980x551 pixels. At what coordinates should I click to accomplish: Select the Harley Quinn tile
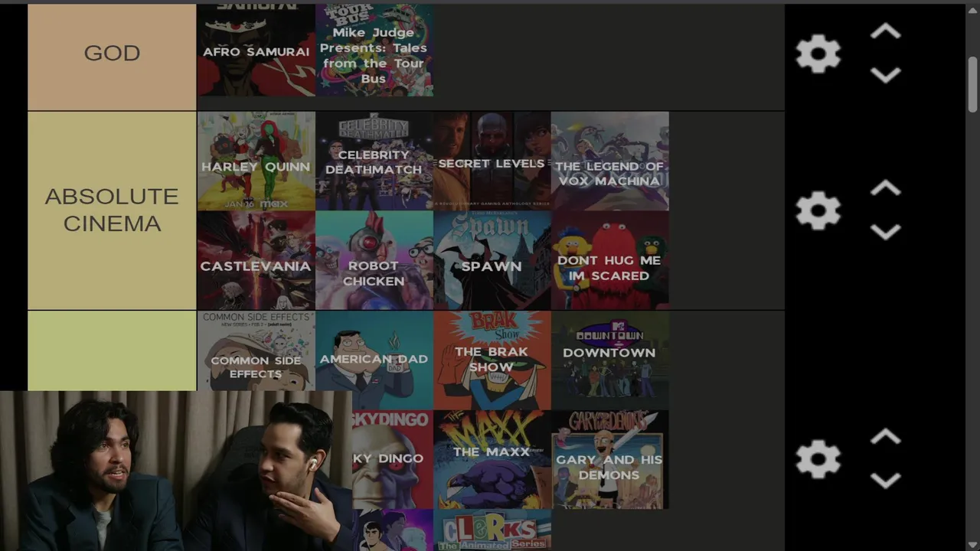(x=256, y=161)
